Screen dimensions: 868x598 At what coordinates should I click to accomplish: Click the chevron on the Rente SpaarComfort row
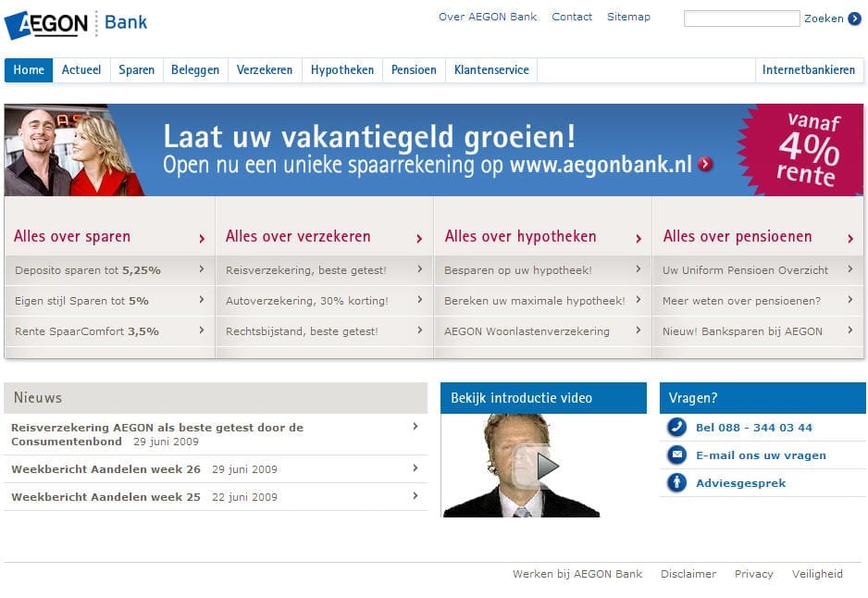point(202,330)
